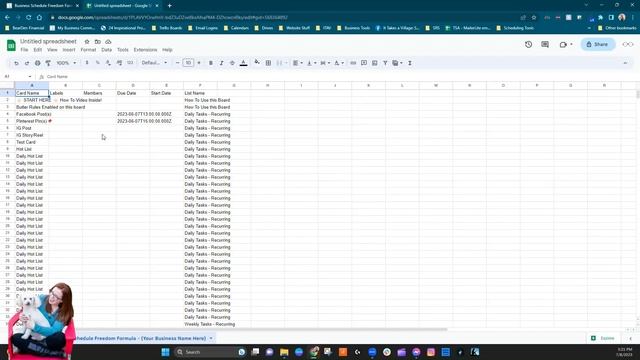This screenshot has width=640, height=360.
Task: Open the font family dropdown
Action: pyautogui.click(x=154, y=63)
